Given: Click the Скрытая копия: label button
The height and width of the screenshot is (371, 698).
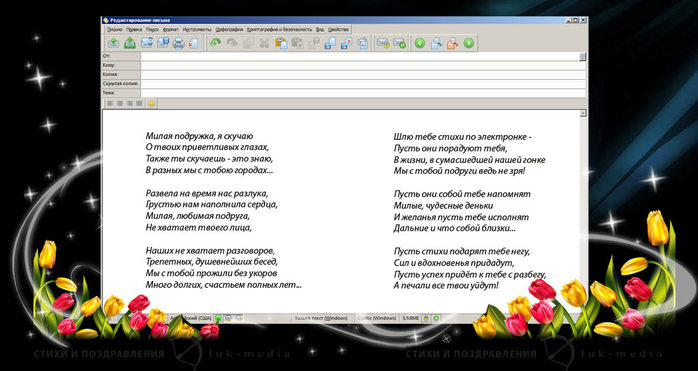Looking at the screenshot, I should (122, 84).
